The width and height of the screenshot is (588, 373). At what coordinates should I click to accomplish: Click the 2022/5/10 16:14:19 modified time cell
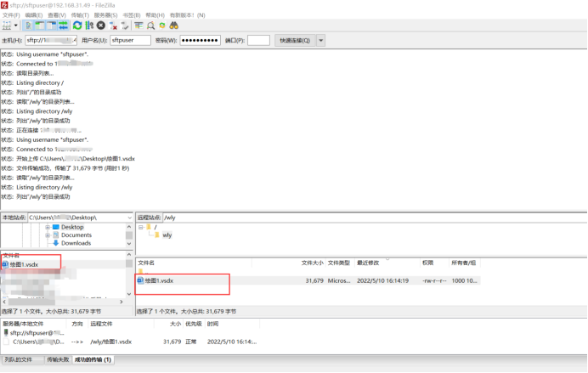(382, 280)
